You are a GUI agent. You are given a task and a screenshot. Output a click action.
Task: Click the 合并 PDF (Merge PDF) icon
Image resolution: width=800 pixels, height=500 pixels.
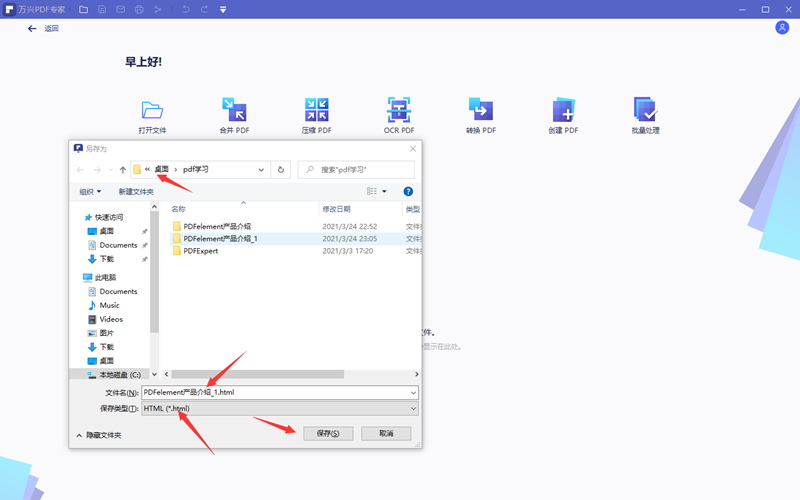[x=234, y=110]
